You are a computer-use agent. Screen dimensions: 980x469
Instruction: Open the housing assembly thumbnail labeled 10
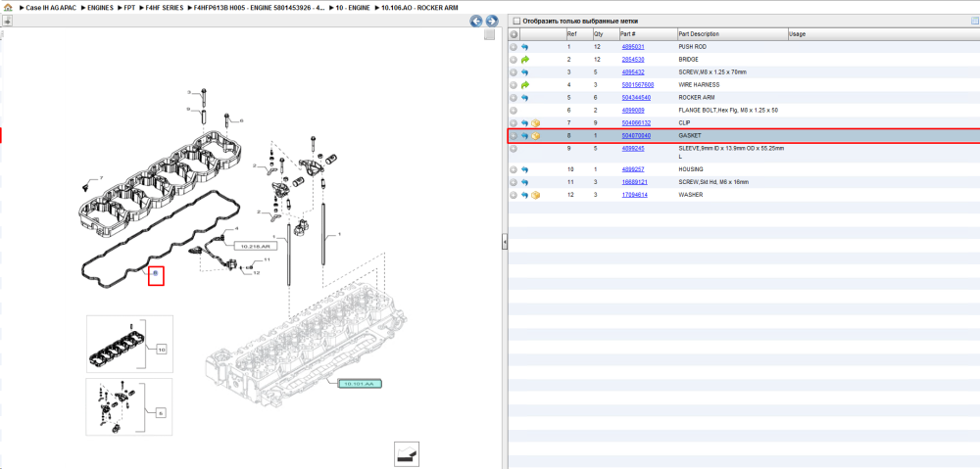coord(129,344)
